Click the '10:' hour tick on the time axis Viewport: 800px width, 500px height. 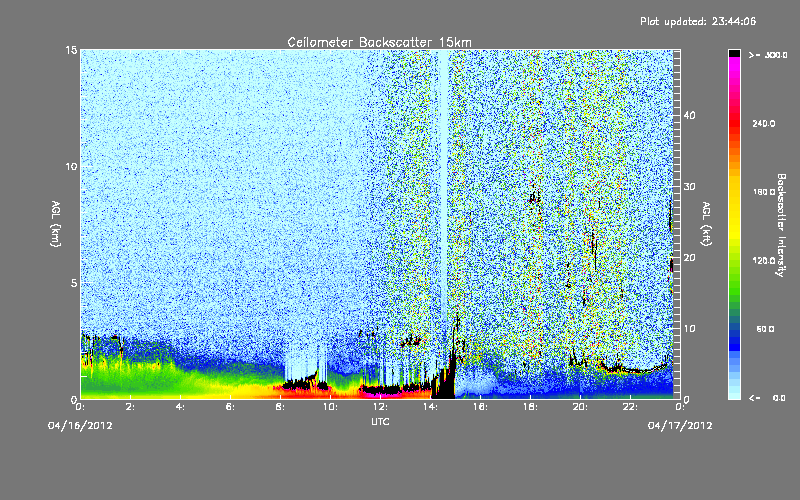click(330, 407)
